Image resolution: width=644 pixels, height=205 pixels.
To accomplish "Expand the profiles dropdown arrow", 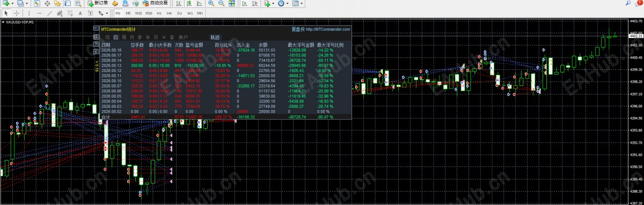I will tap(27, 4).
